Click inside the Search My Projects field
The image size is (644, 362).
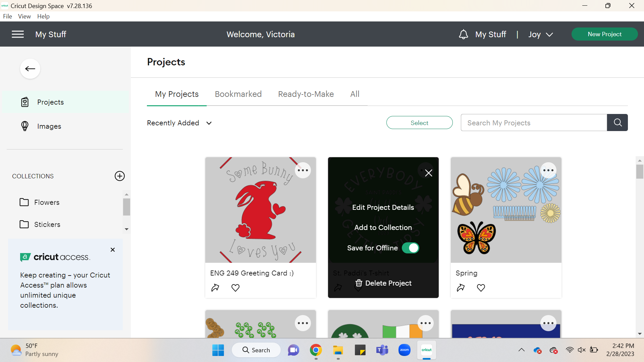(x=533, y=122)
